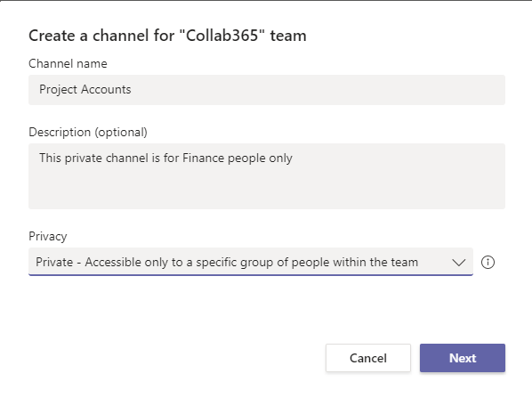Expand the Privacy dropdown chevron arrow
The width and height of the screenshot is (532, 398).
[x=459, y=262]
